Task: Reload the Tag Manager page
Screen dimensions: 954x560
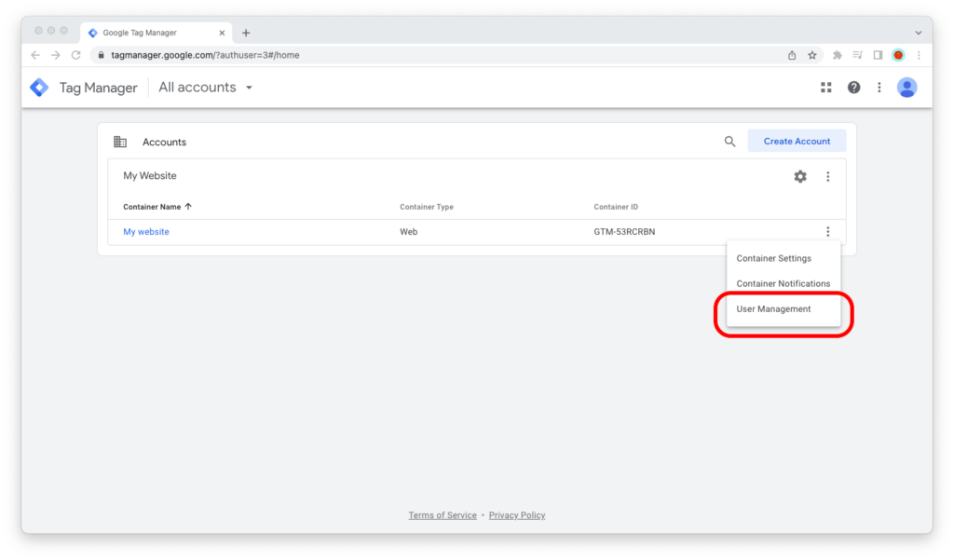Action: tap(76, 55)
